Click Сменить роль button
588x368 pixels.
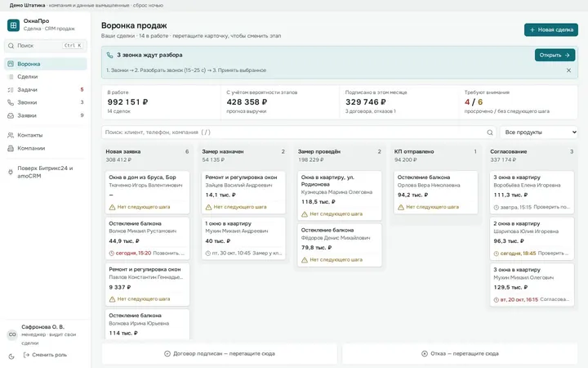45,355
